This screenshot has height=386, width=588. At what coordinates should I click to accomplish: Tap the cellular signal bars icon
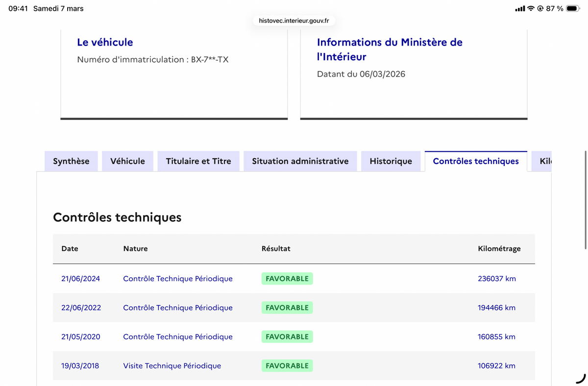tap(520, 9)
